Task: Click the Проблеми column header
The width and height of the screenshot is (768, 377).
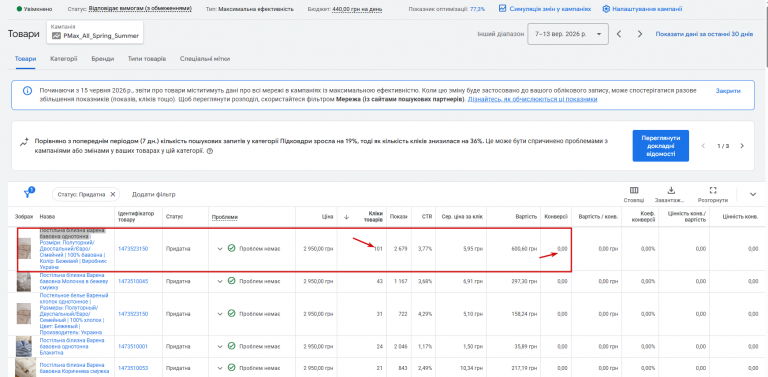Action: (224, 217)
